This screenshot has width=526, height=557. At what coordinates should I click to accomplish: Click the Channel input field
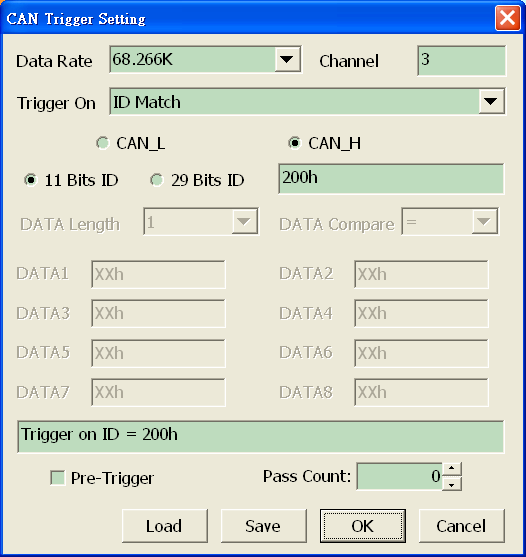coord(462,60)
